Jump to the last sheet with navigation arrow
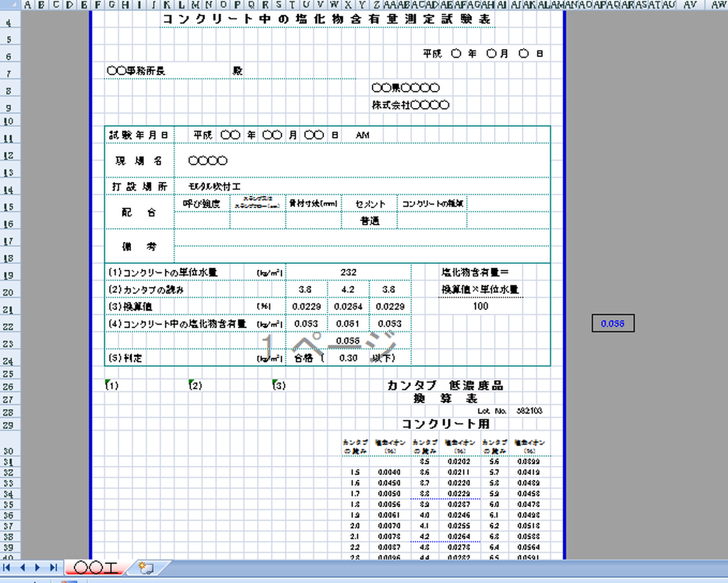Screen dimensions: 728x583 point(53,567)
